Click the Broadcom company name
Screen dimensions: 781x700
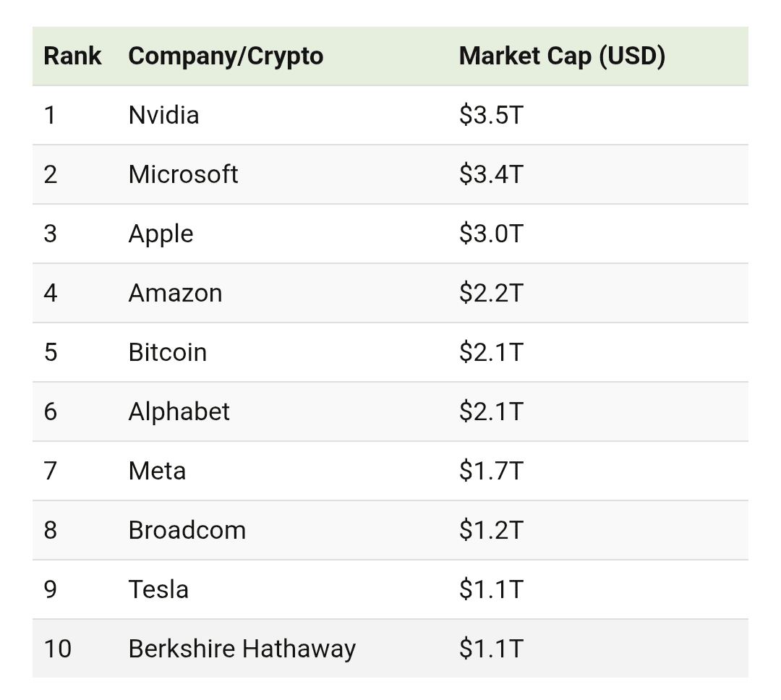[x=187, y=531]
